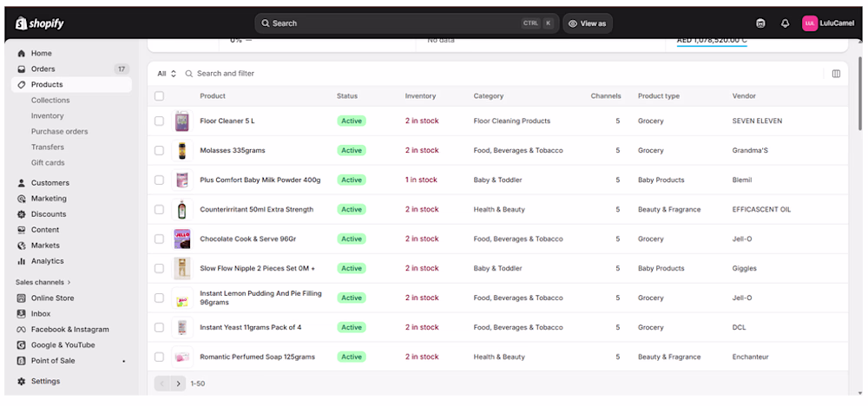
Task: Open the All views dropdown
Action: point(167,74)
